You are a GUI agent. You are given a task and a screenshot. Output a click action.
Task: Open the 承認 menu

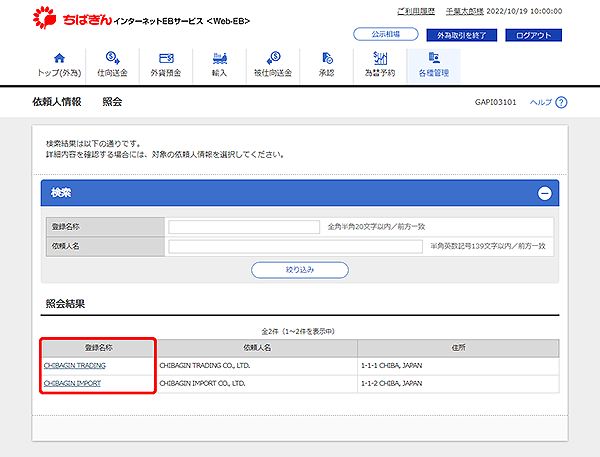[x=326, y=65]
